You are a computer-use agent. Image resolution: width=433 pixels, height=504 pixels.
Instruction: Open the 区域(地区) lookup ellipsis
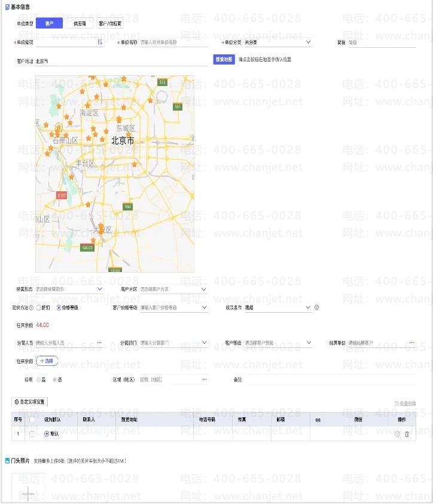pos(204,380)
